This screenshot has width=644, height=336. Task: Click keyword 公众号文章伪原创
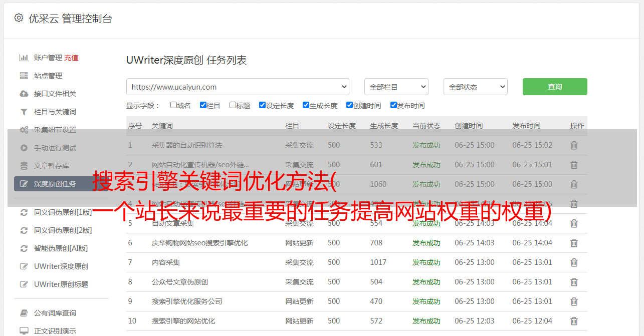coord(180,282)
